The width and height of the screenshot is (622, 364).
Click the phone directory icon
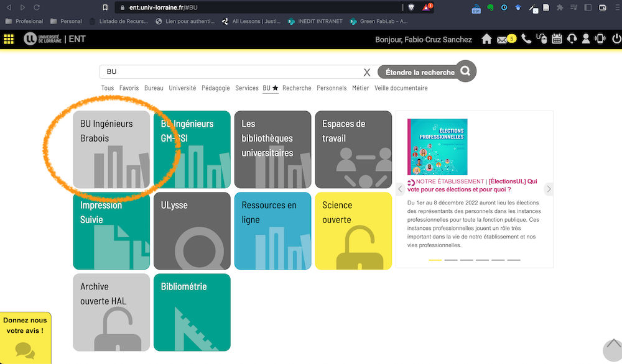pos(526,39)
